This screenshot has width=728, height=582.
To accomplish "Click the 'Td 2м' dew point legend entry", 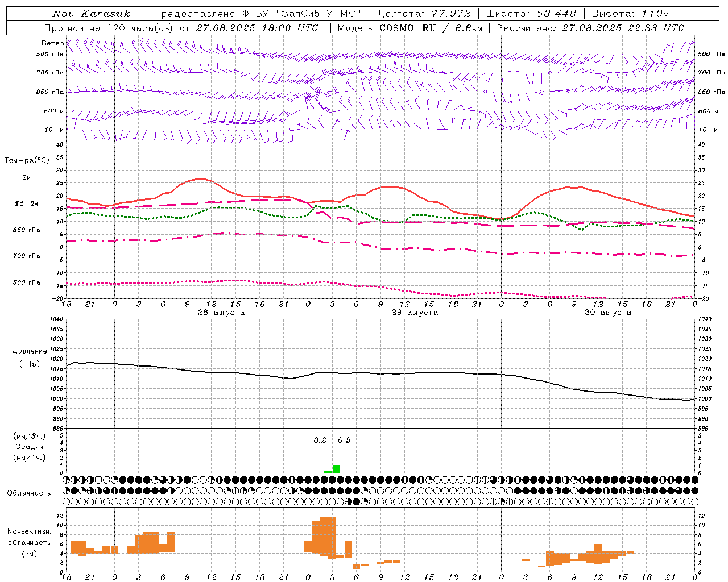I will click(27, 203).
